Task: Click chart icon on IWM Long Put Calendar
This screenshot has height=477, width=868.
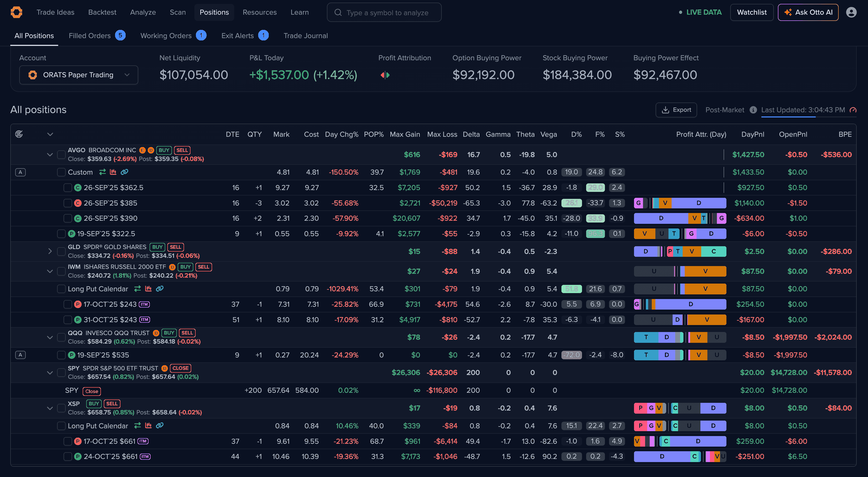Action: (x=148, y=288)
